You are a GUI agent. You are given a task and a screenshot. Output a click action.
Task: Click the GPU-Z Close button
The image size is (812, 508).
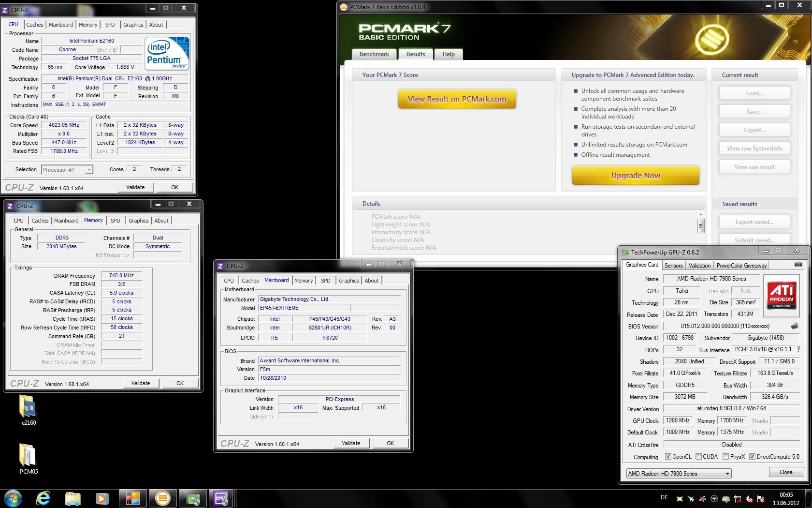[x=786, y=472]
